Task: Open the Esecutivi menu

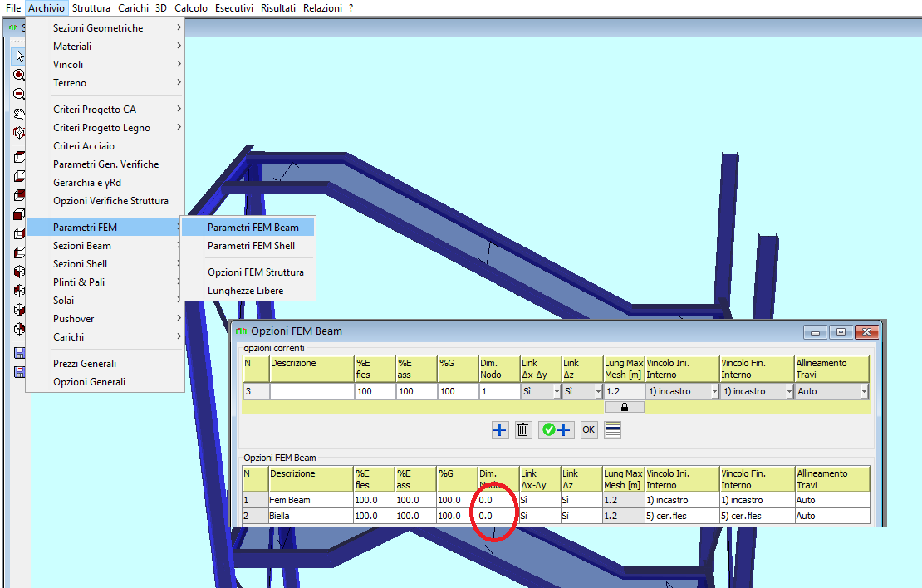Action: tap(234, 8)
